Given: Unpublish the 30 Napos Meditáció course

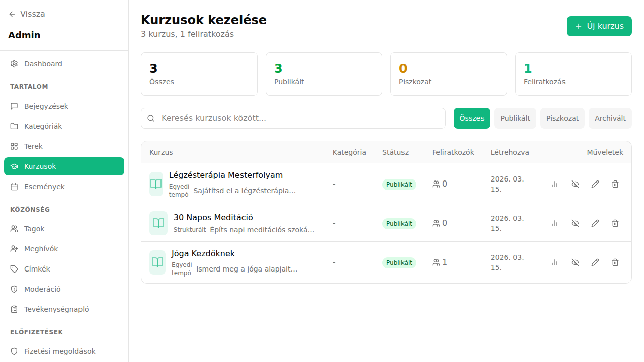Looking at the screenshot, I should [x=575, y=223].
